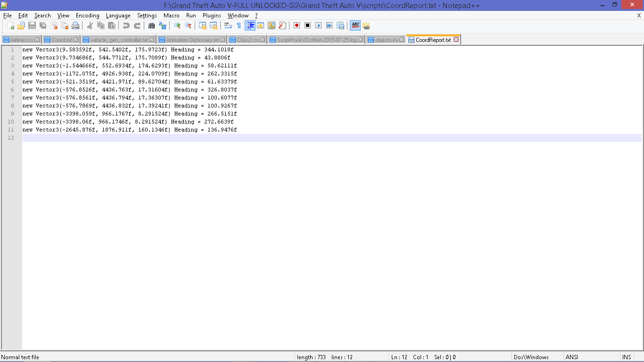The width and height of the screenshot is (644, 362).
Task: Redo the last undone action
Action: click(137, 25)
